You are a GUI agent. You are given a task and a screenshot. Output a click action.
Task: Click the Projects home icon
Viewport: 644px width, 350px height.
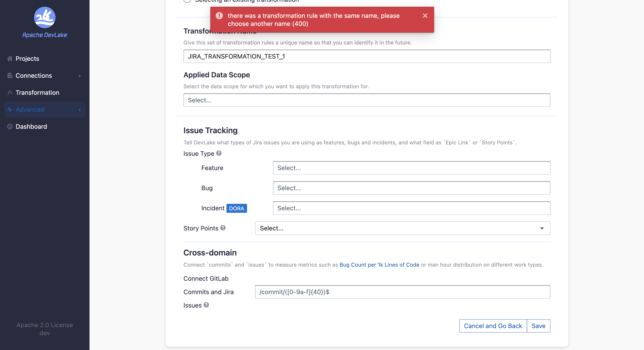(10, 59)
